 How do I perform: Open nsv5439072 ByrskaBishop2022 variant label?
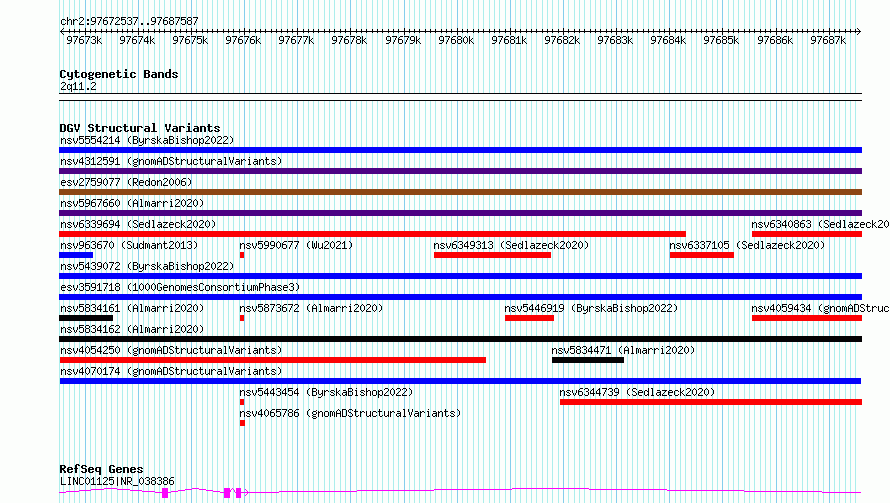coord(147,266)
